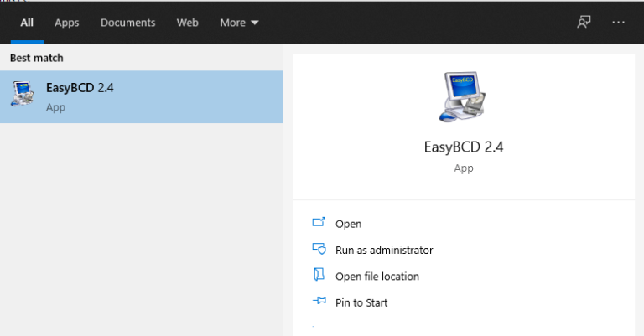Click the small EasyBCD icon in results list
The image size is (644, 336).
[x=23, y=94]
